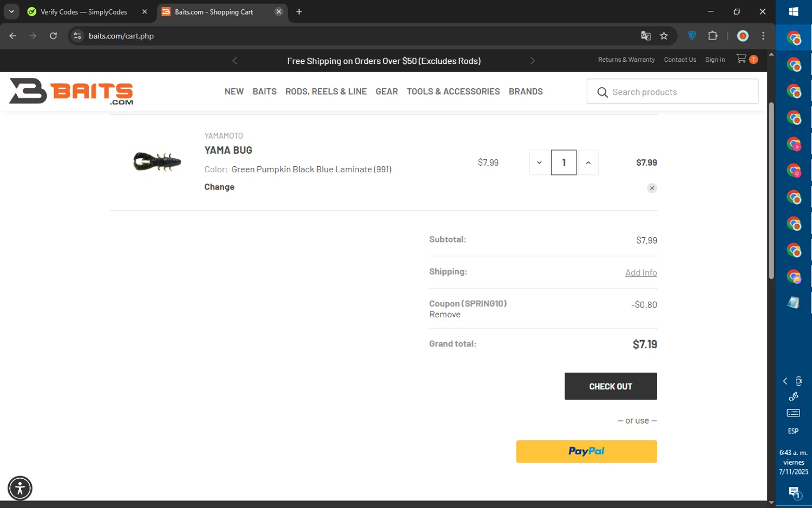Click the search magnifier icon
The image size is (812, 508).
603,93
